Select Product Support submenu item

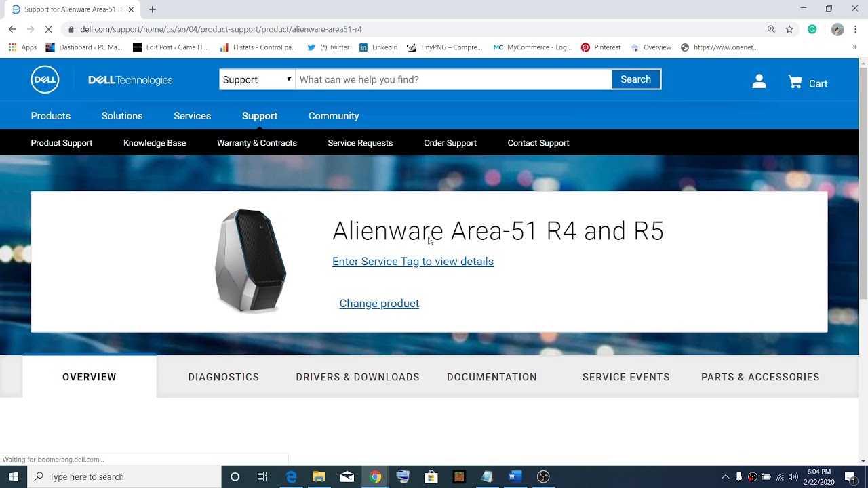pos(62,143)
